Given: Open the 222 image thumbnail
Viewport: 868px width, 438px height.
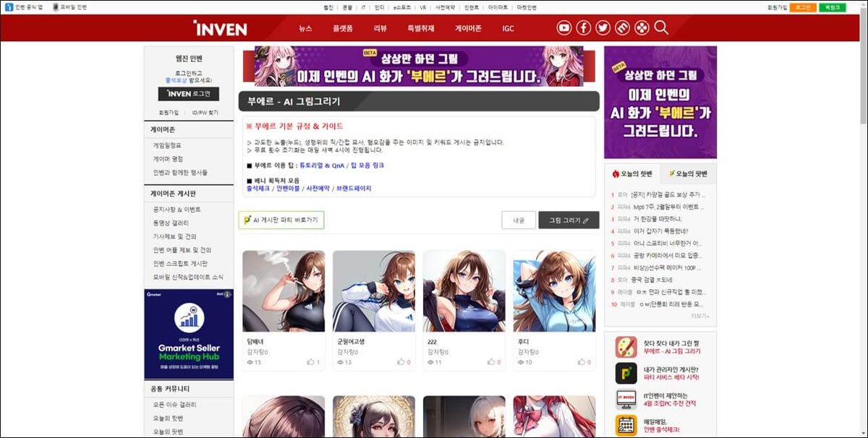Looking at the screenshot, I should click(x=464, y=291).
